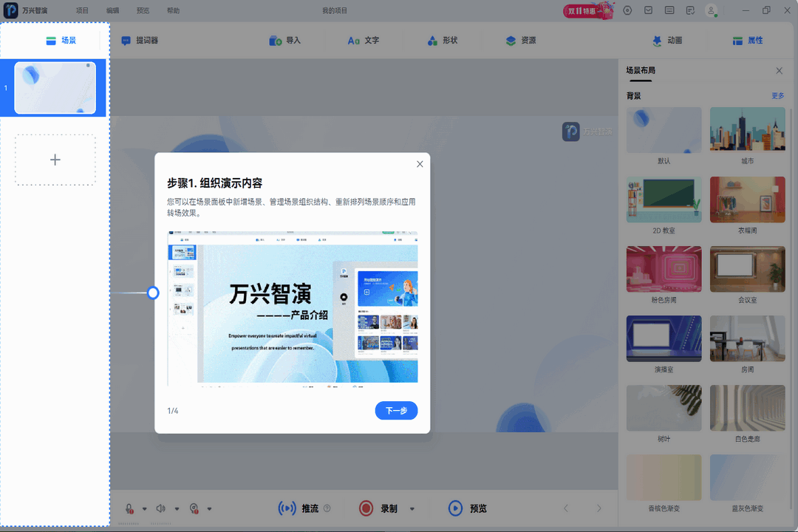Open the 编辑 menu
Screen dimensions: 798x532
[x=112, y=10]
